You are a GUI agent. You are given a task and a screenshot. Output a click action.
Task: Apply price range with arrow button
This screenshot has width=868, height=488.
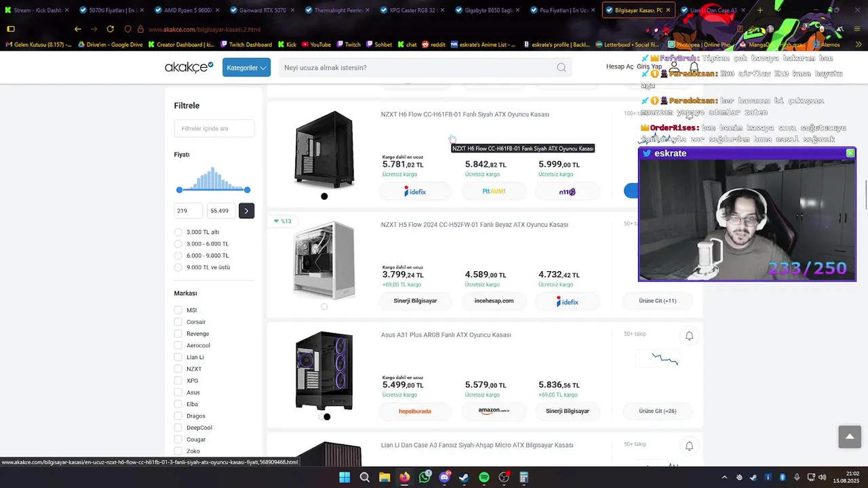point(246,211)
